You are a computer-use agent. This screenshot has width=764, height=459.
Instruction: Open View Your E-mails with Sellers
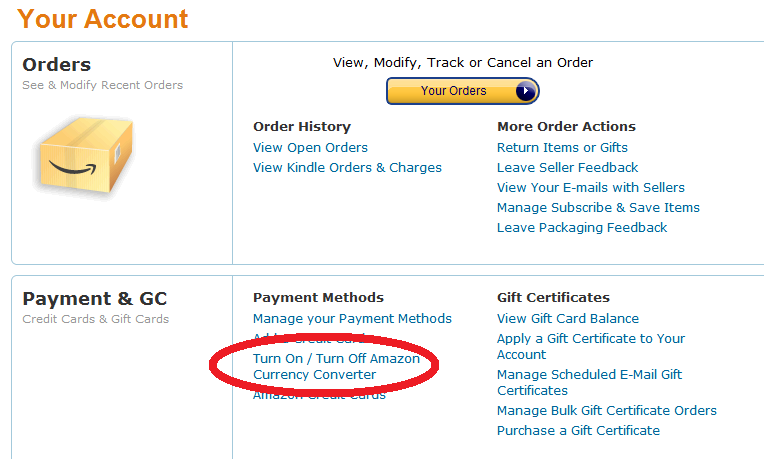tap(591, 188)
